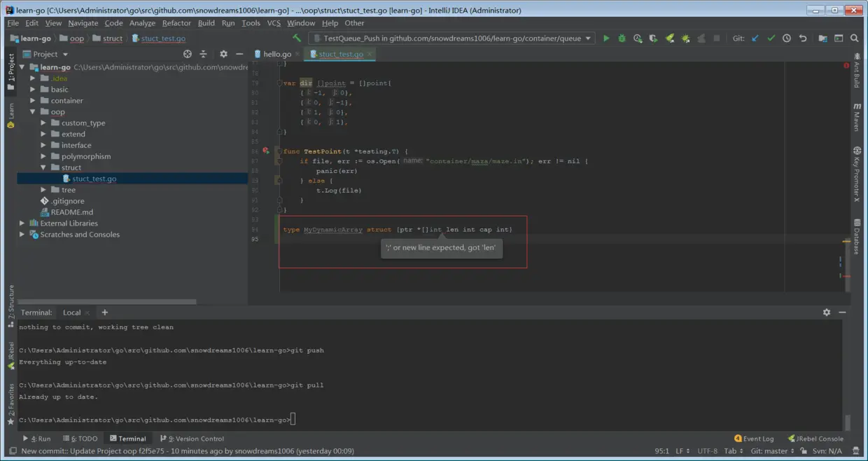Click Git update project arrow
The width and height of the screenshot is (868, 461).
[755, 39]
